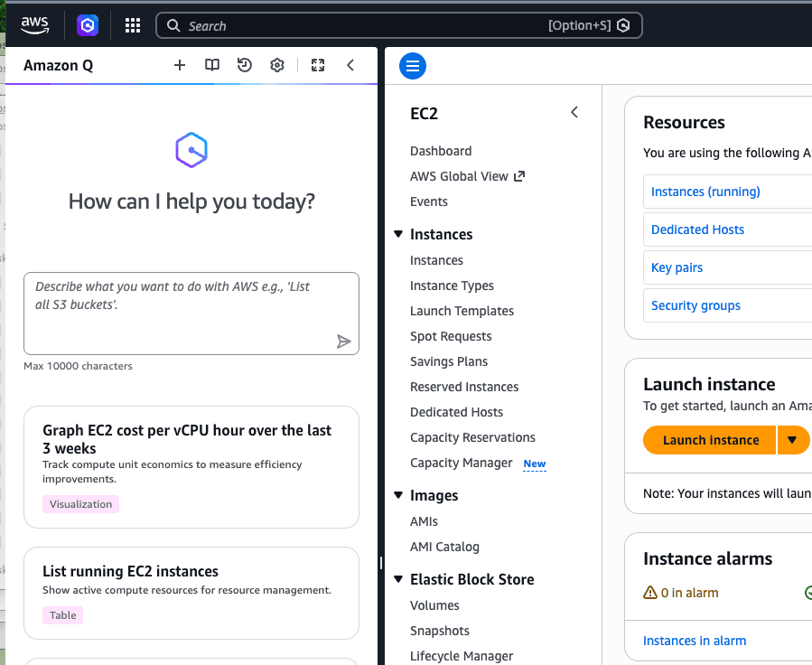The image size is (812, 665).
Task: Open Capacity Manager
Action: point(462,463)
